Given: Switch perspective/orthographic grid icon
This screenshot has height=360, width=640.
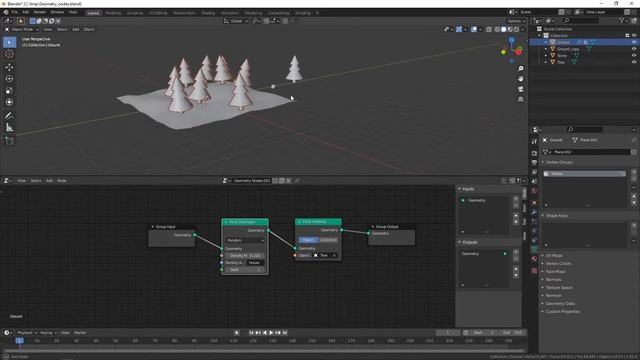Looking at the screenshot, I should tap(520, 99).
